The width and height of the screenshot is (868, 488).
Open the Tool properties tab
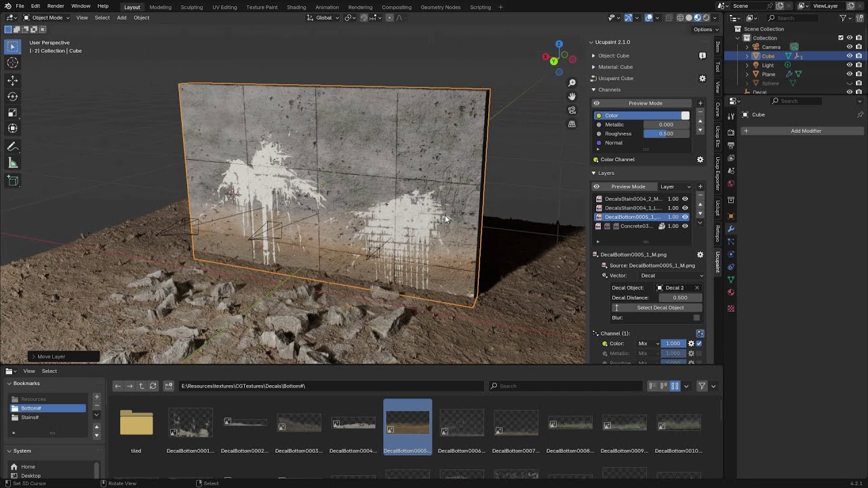[731, 117]
